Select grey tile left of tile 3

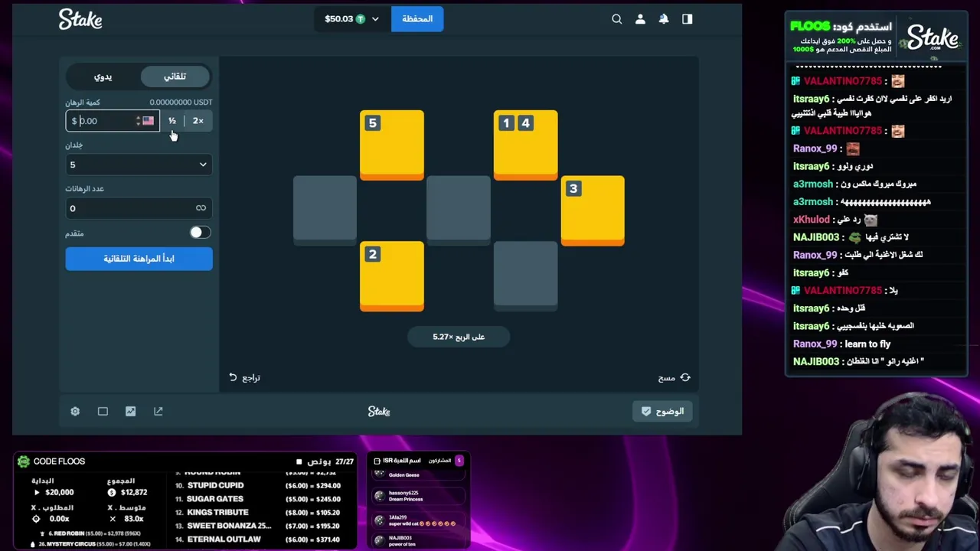point(459,209)
